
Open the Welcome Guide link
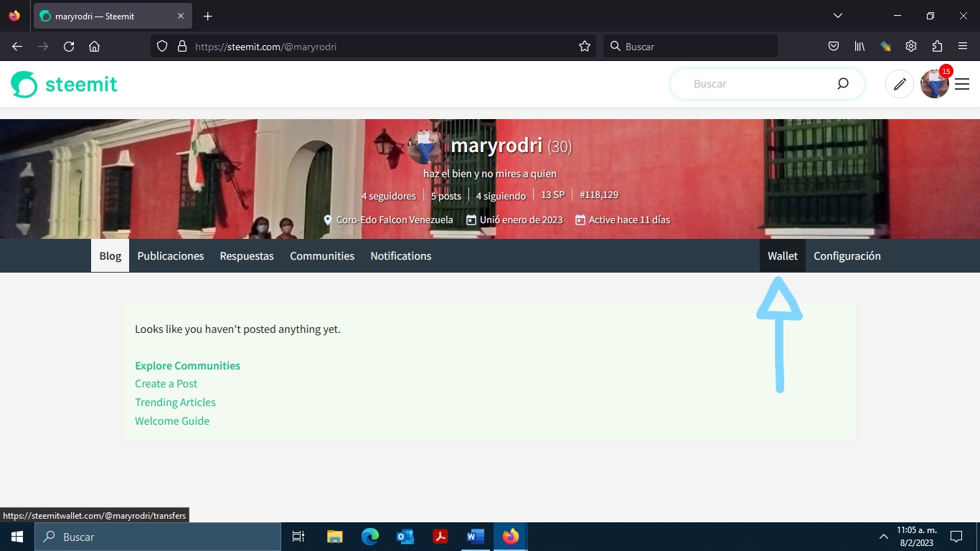pos(172,421)
